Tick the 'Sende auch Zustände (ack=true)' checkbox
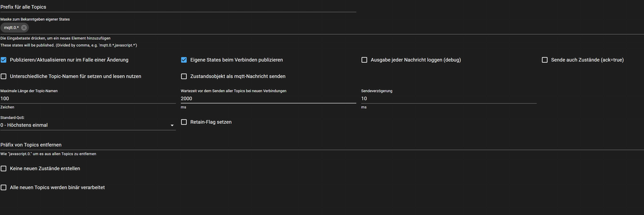The image size is (644, 215). 545,60
